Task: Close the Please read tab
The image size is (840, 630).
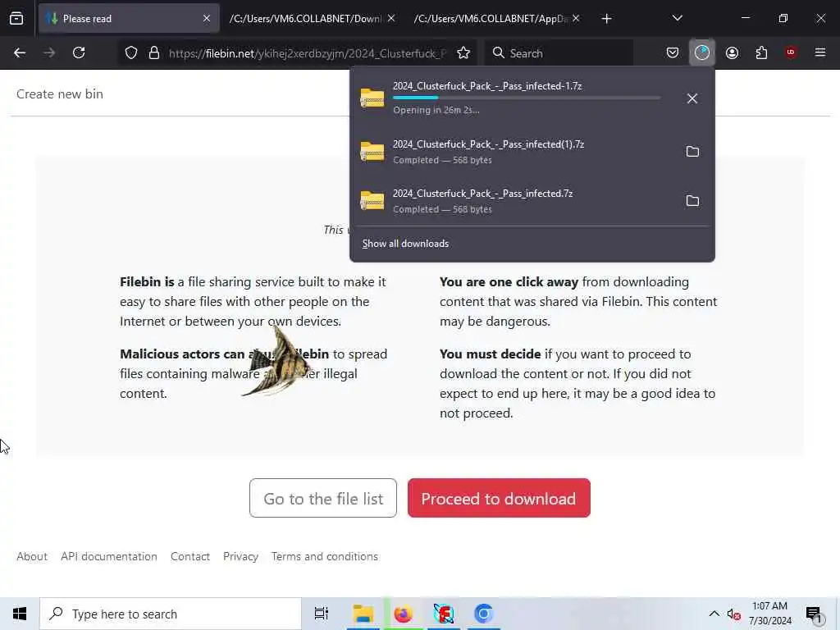Action: coord(207,19)
